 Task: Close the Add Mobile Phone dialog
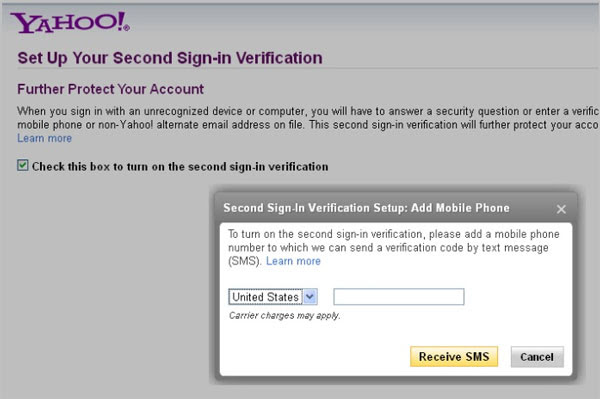click(561, 209)
